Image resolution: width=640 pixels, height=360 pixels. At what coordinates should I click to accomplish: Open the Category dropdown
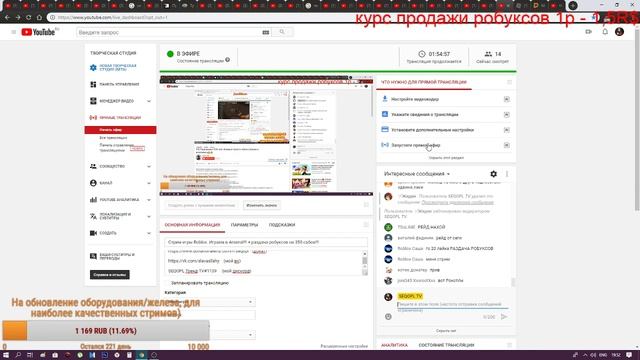click(210, 302)
